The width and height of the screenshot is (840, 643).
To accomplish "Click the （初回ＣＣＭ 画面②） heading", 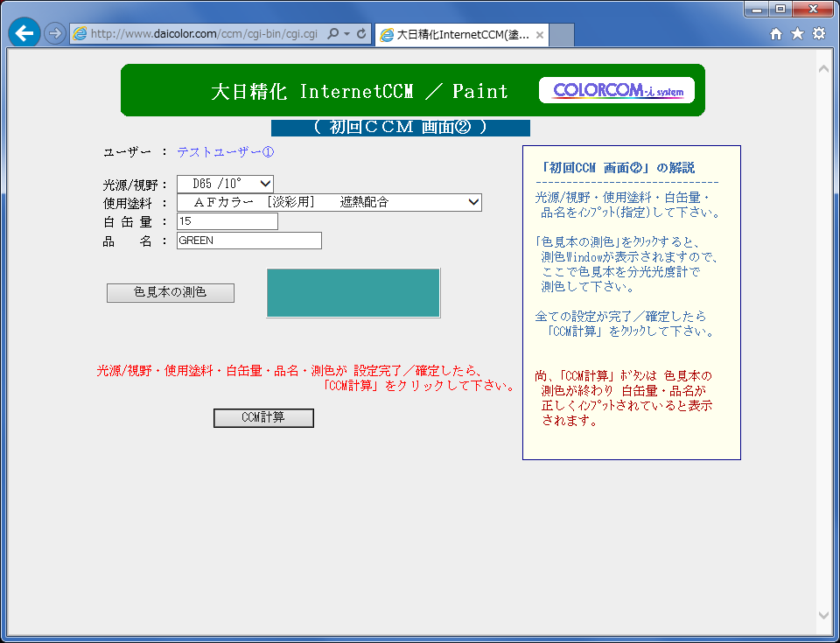I will [x=400, y=128].
